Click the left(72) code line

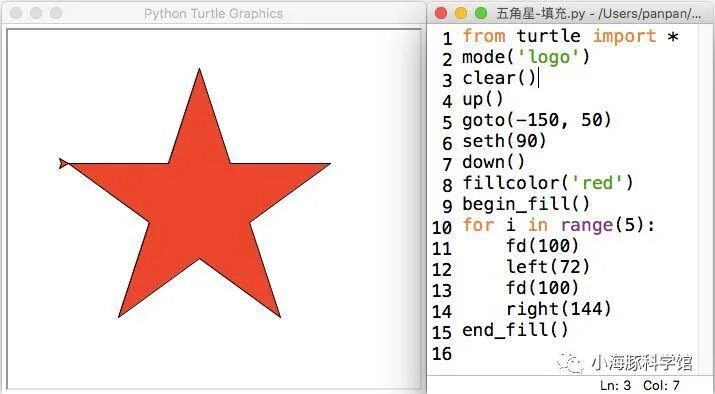(548, 267)
